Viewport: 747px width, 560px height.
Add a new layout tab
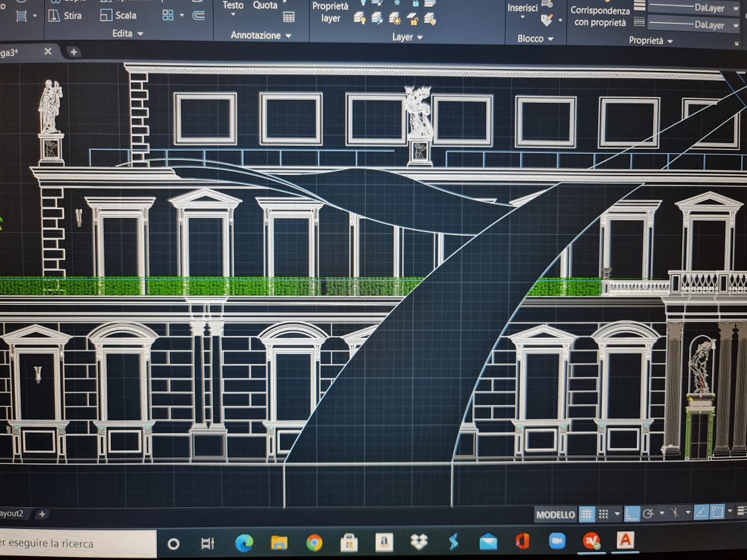pos(42,514)
